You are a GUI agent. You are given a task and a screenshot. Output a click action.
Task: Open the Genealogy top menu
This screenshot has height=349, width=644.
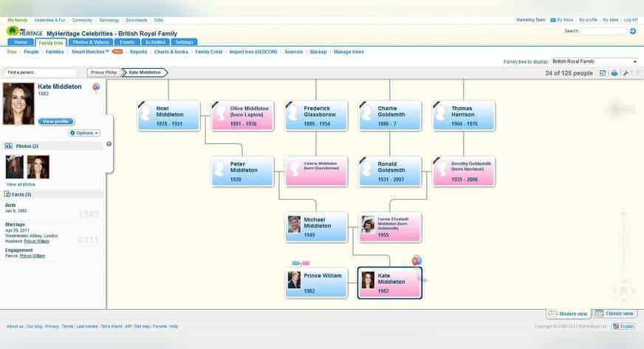click(109, 20)
